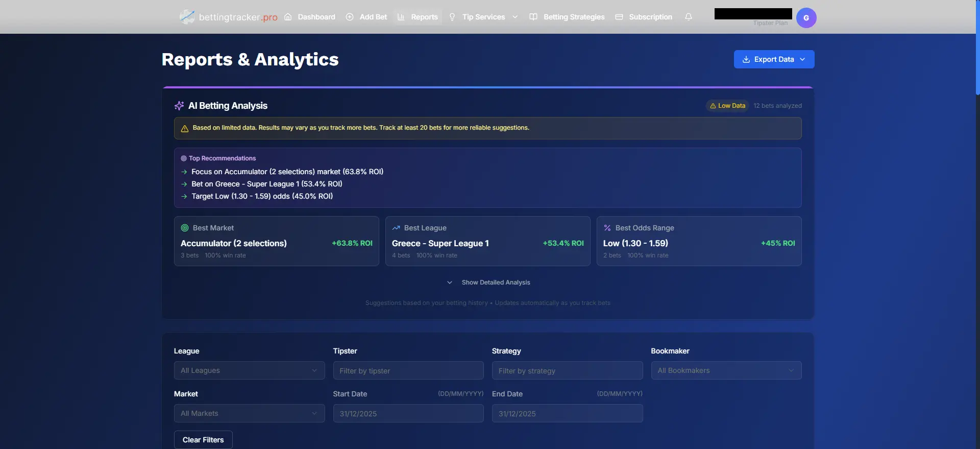Screen dimensions: 980x449
Task: Click the Best Odds Range percent icon
Action: coord(607,228)
